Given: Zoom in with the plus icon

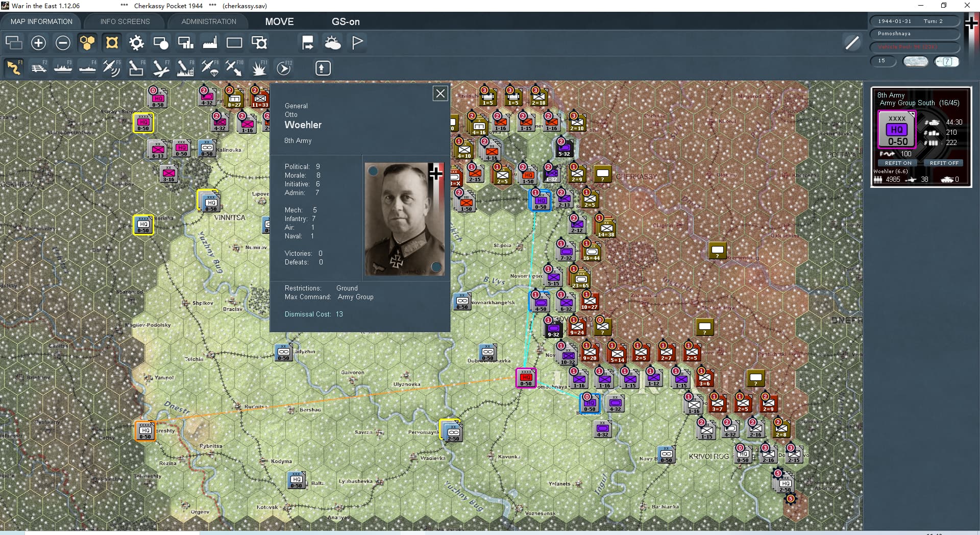Looking at the screenshot, I should coord(38,42).
